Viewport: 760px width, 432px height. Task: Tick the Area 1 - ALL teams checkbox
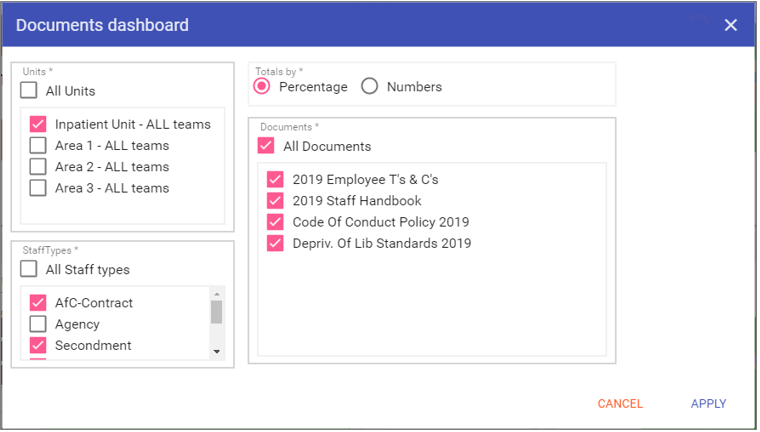coord(39,146)
